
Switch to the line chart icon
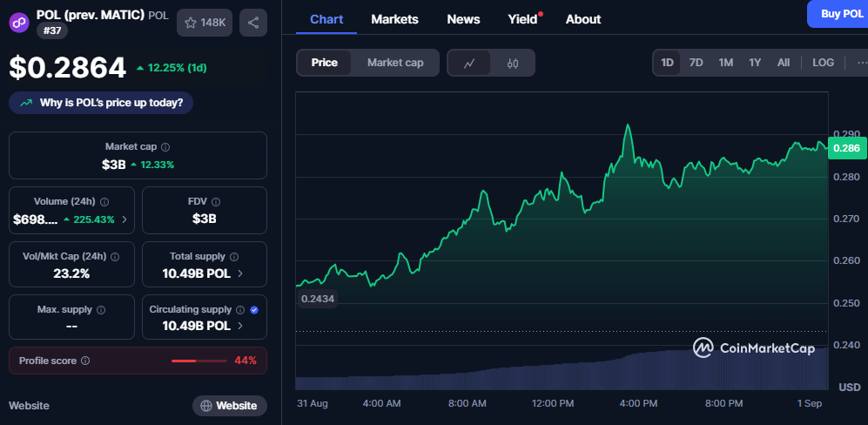pyautogui.click(x=469, y=63)
